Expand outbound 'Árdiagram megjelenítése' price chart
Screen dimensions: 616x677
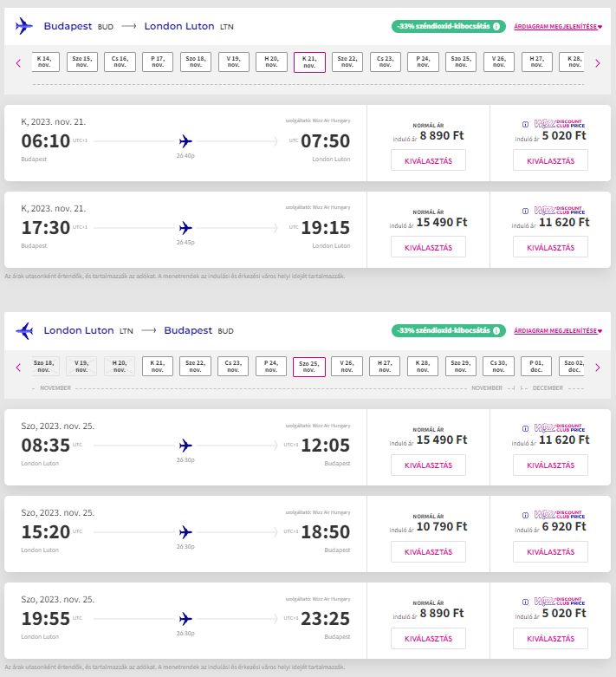coord(557,27)
